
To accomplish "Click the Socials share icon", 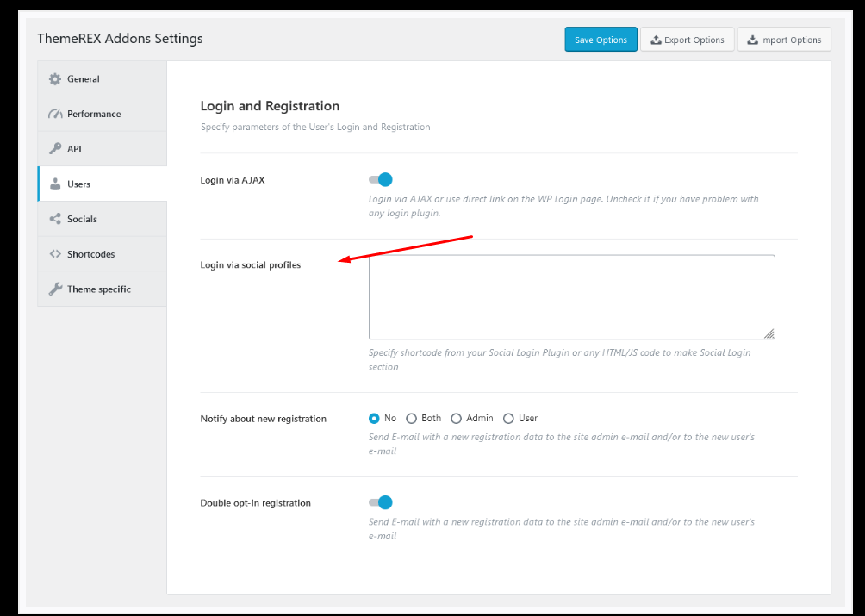I will coord(54,219).
